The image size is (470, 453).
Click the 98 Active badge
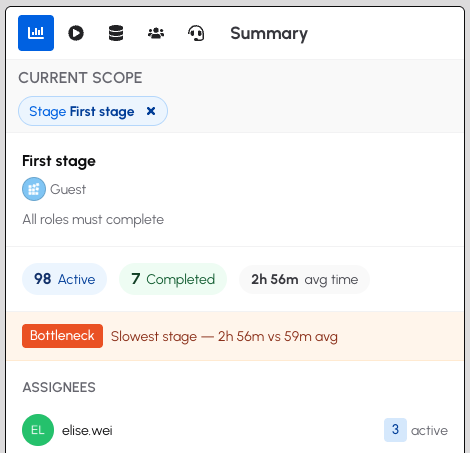64,279
